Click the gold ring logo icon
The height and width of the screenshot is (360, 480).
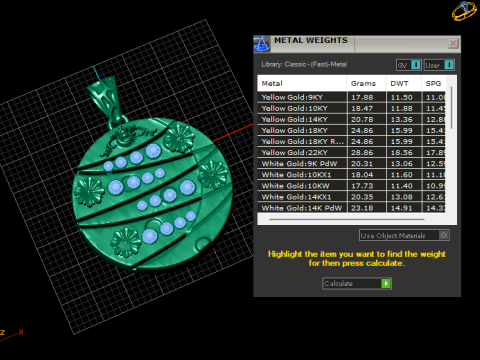(464, 10)
